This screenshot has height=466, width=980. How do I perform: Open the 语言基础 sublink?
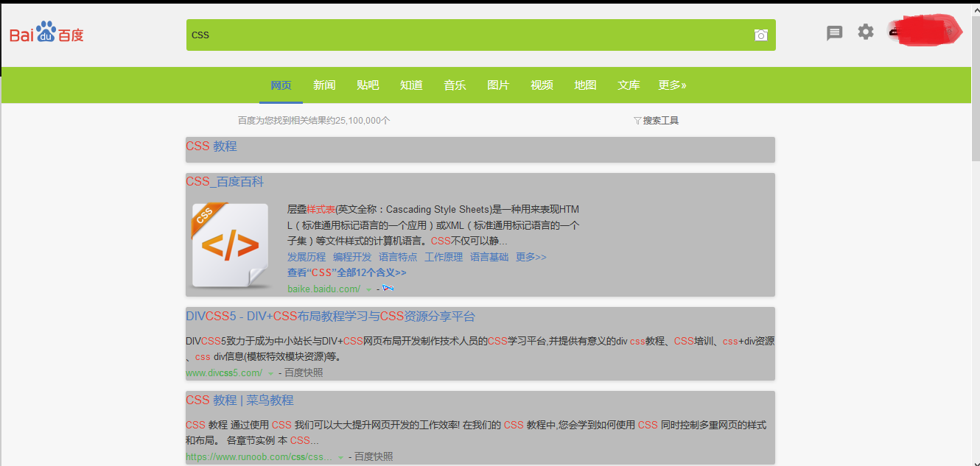(x=489, y=257)
